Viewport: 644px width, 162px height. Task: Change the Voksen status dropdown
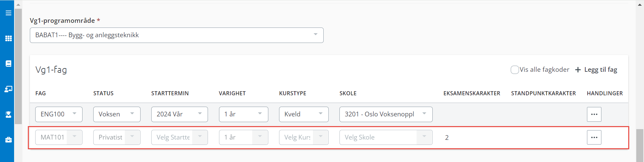(x=117, y=114)
